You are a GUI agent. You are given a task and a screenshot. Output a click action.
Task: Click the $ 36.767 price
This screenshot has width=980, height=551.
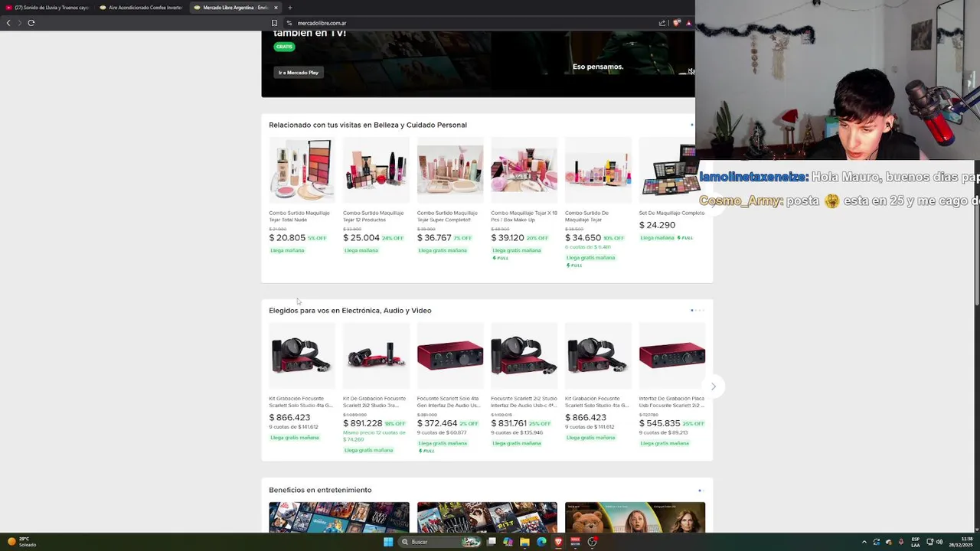coord(434,238)
